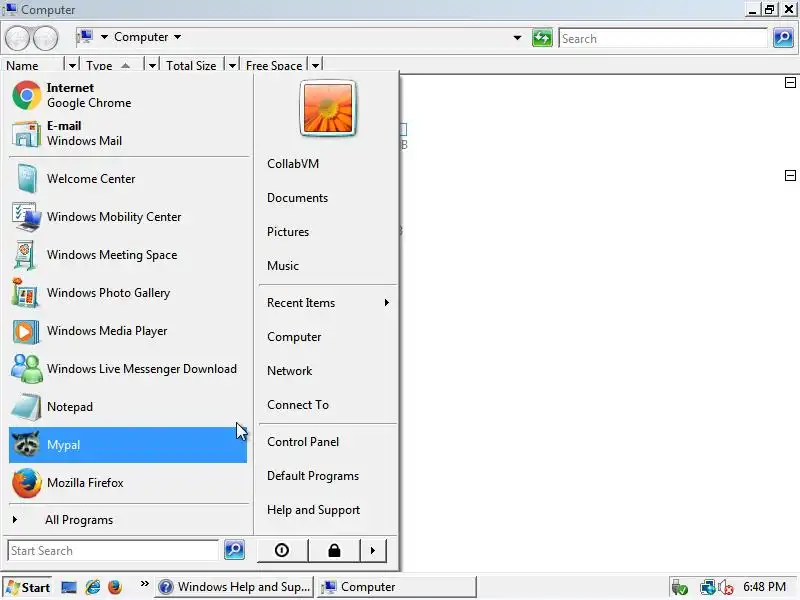Click the Start Search magnifier button
Image resolution: width=800 pixels, height=600 pixels.
(234, 550)
